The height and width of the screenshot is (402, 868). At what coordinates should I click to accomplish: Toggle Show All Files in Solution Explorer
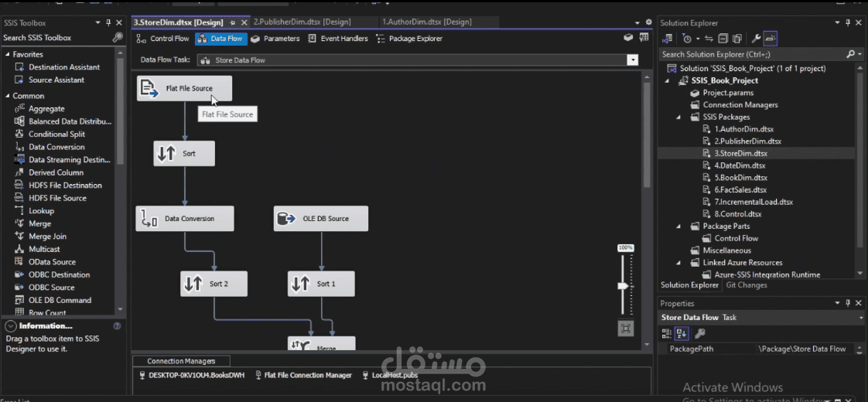[736, 39]
